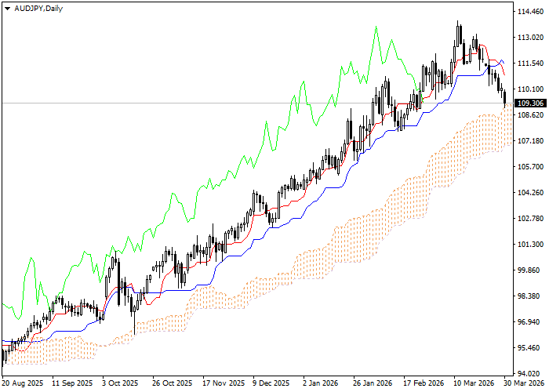Click the 98.380 price scale label
549x392 pixels.
[x=531, y=296]
